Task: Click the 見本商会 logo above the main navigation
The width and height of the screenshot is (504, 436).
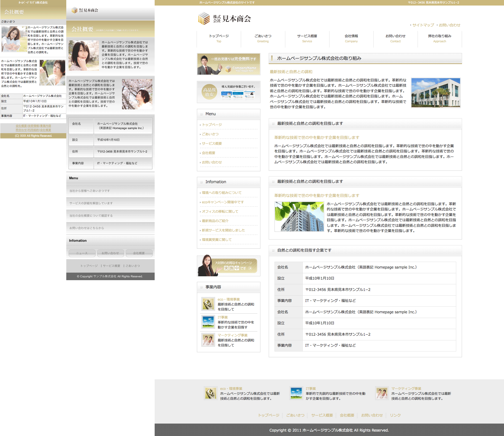Action: pyautogui.click(x=224, y=19)
